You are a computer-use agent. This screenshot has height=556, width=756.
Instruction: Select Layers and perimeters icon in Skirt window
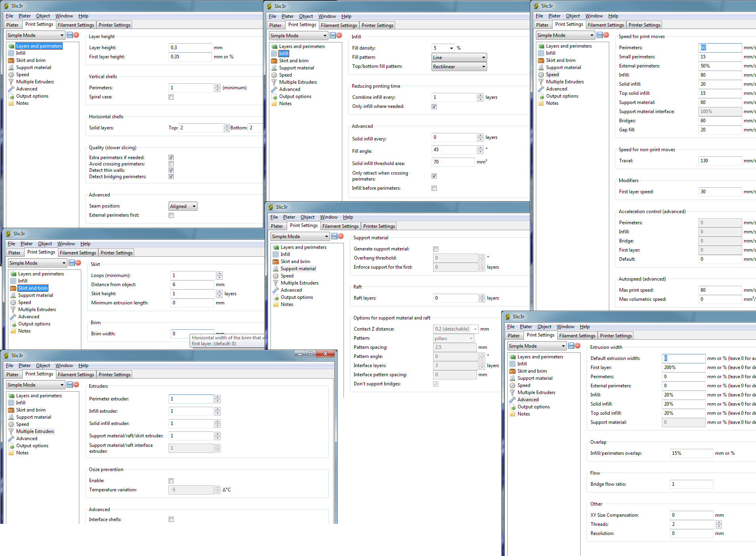coord(13,274)
